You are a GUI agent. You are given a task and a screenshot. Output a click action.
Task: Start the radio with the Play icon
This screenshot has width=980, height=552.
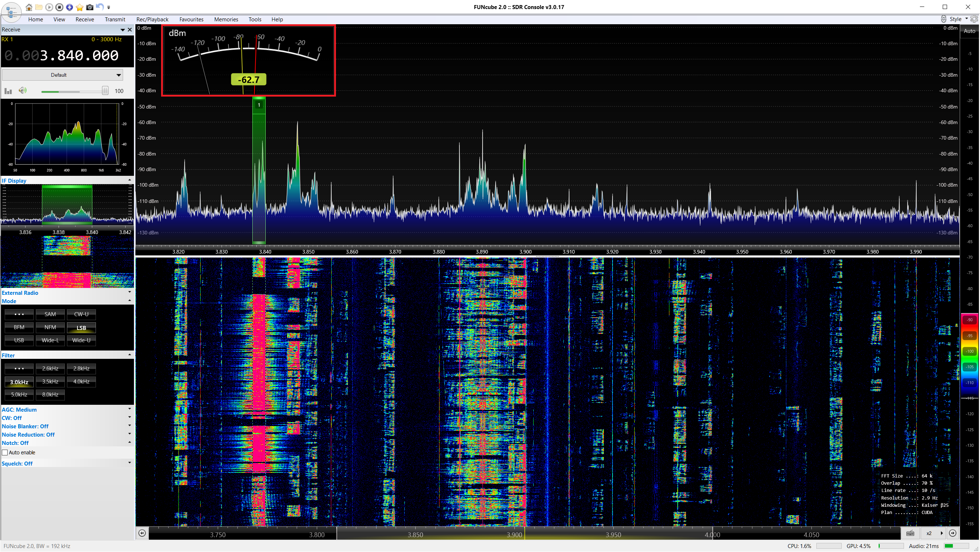point(50,7)
